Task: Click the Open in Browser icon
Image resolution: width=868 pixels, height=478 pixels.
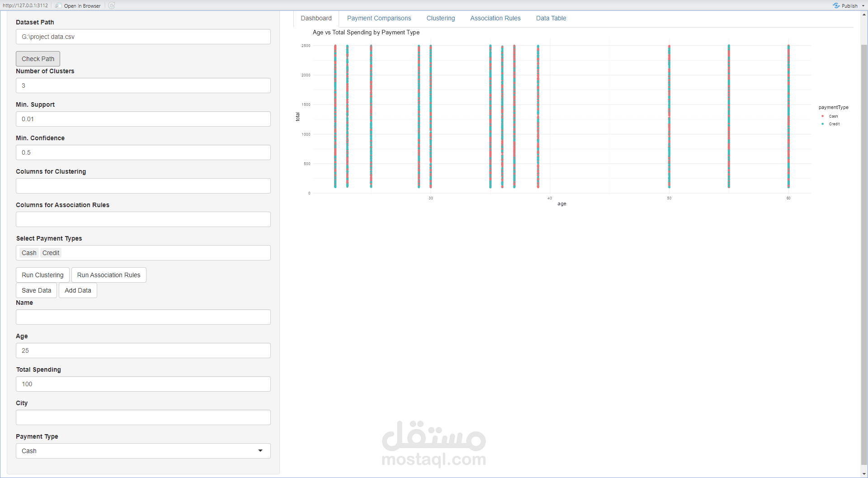Action: coord(59,5)
